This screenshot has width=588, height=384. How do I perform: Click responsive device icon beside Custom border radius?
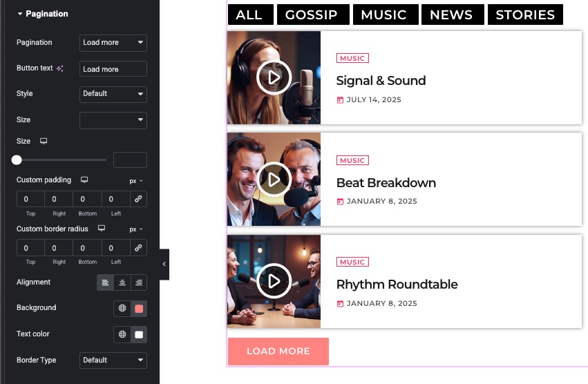click(101, 229)
